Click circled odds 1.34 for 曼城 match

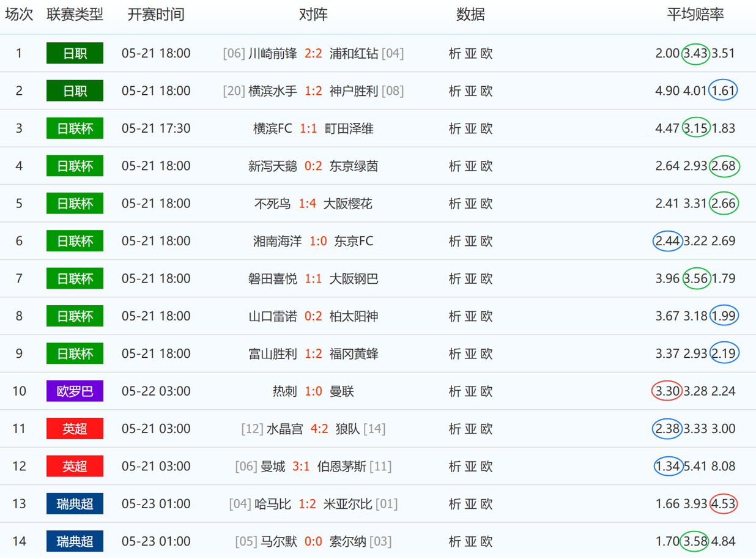(x=667, y=466)
